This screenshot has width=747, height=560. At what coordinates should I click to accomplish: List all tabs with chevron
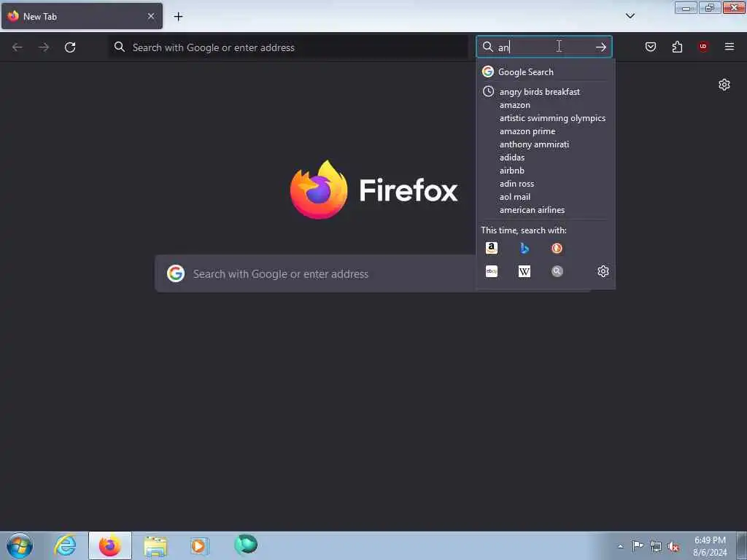tap(630, 16)
